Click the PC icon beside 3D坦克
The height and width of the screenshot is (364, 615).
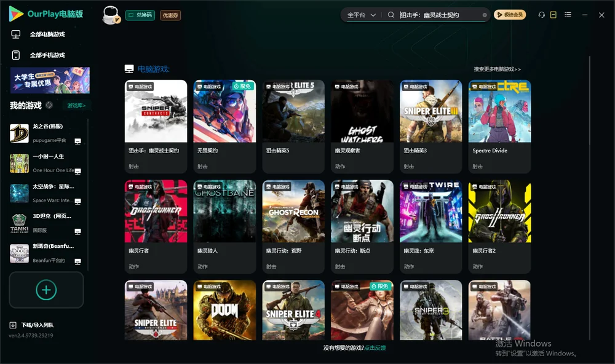[77, 231]
